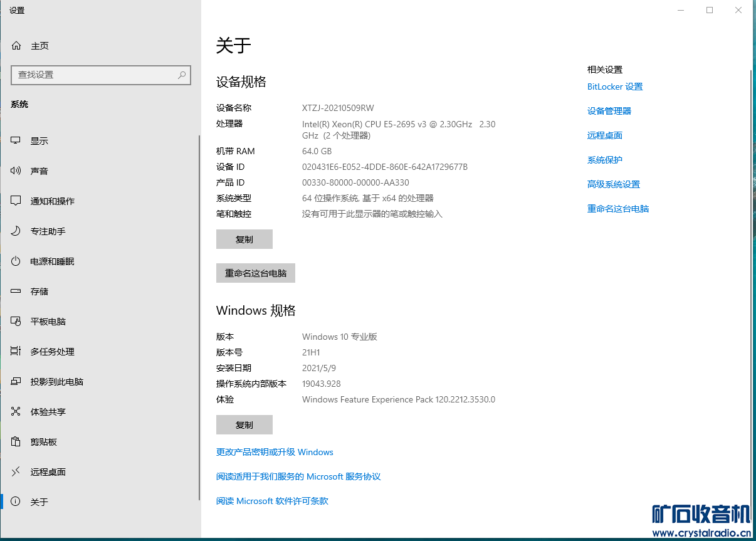The height and width of the screenshot is (541, 756).
Task: Open BitLocker 设置 link
Action: [x=614, y=87]
